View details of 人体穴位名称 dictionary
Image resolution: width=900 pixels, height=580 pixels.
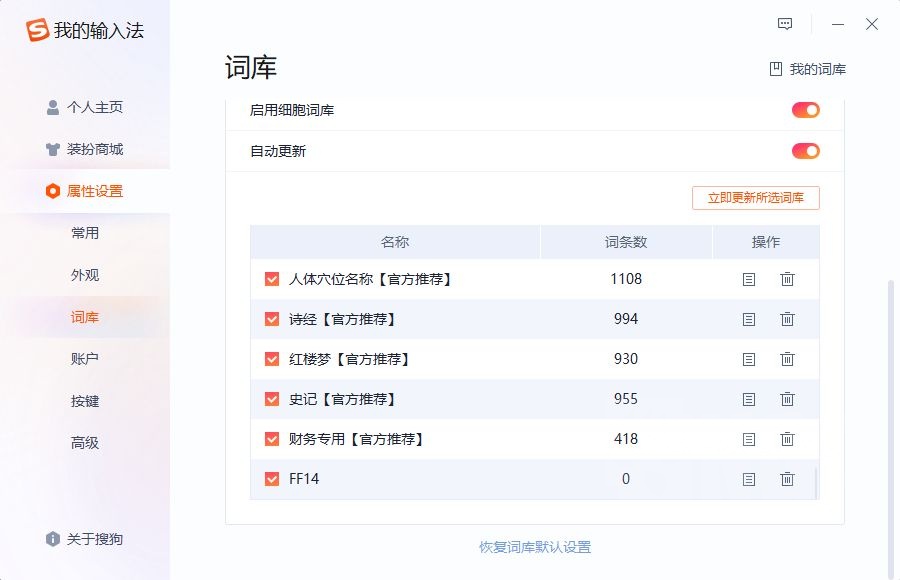click(749, 279)
